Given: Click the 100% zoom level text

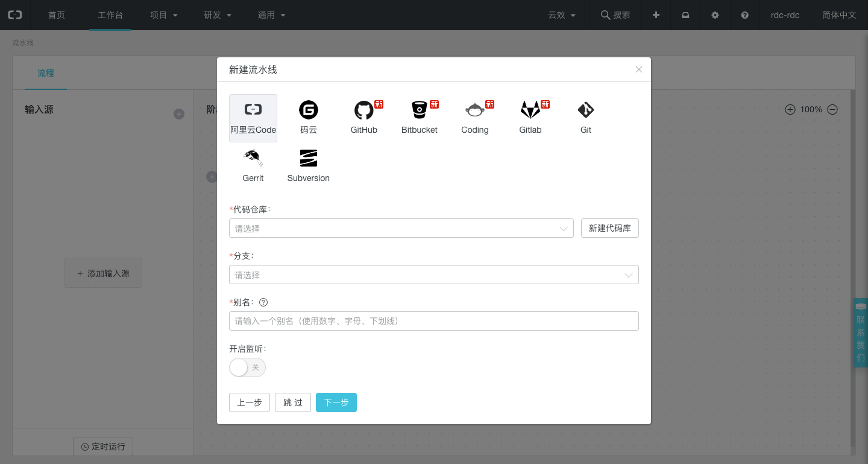Looking at the screenshot, I should pyautogui.click(x=811, y=109).
